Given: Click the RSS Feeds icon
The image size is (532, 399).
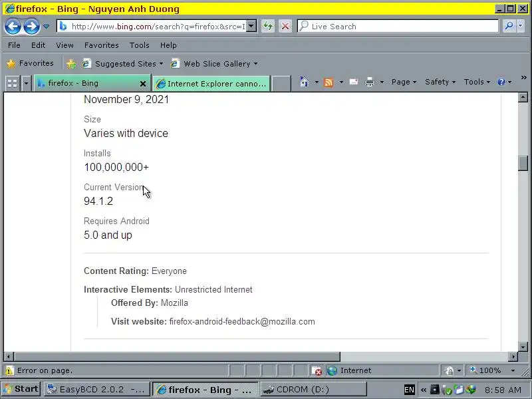Looking at the screenshot, I should click(x=329, y=82).
